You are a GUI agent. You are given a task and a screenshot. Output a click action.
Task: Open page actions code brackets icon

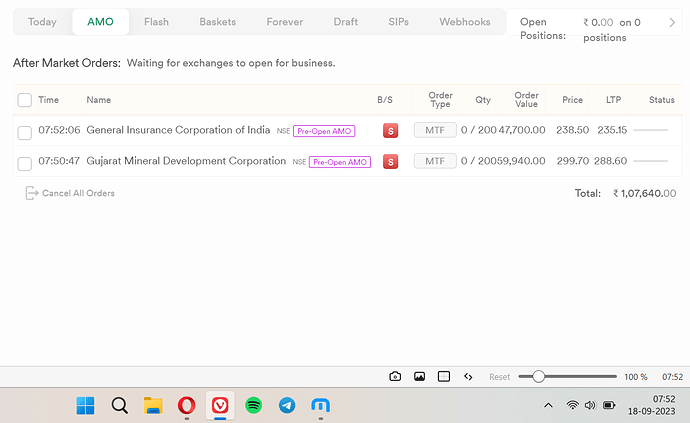click(468, 377)
